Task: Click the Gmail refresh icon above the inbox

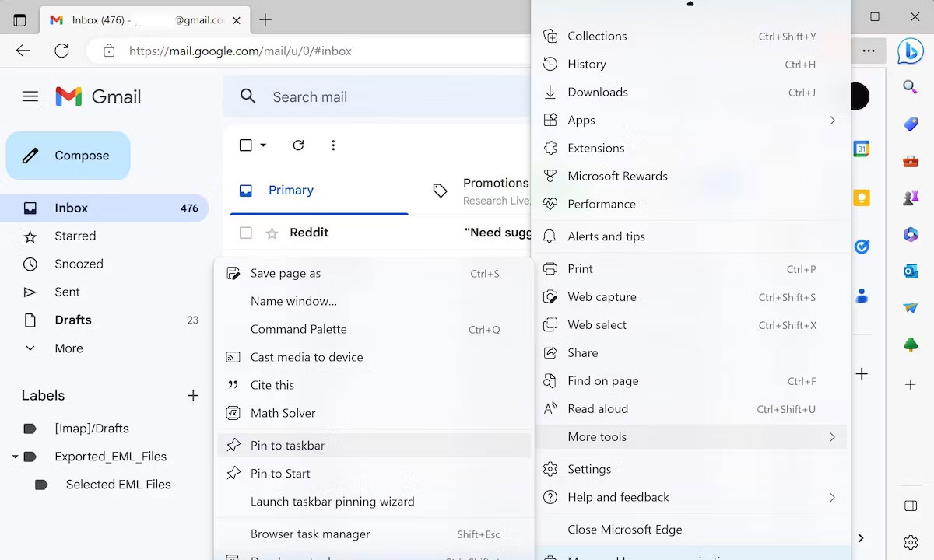Action: point(298,145)
